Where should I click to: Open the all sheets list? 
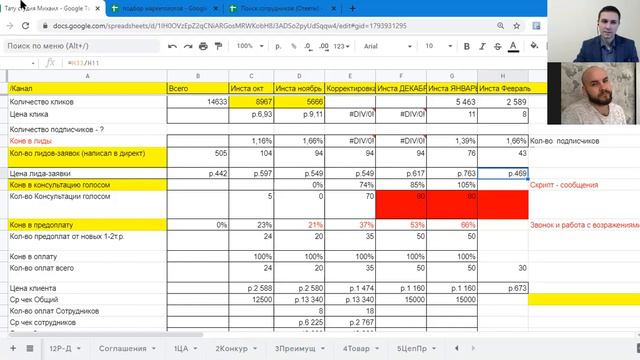tap(30, 348)
